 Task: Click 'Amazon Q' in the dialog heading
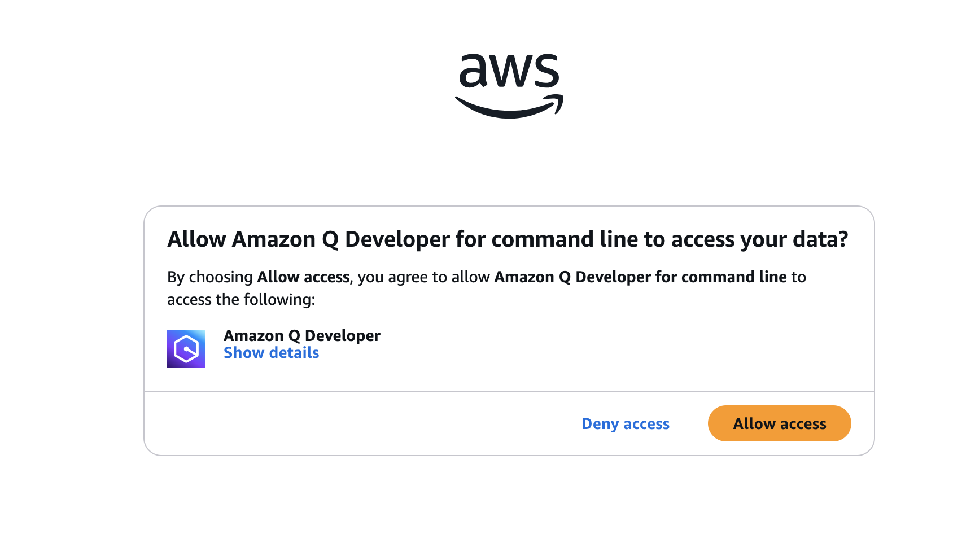click(285, 240)
